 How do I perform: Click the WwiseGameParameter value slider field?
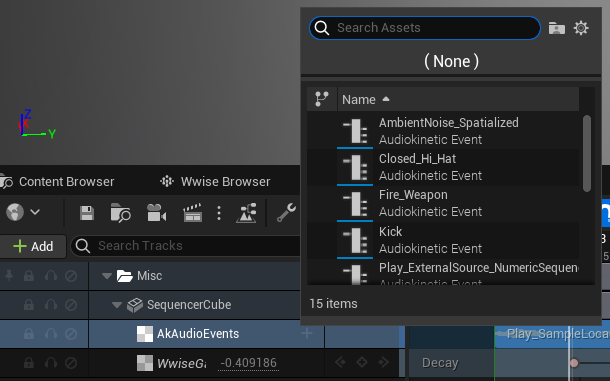pyautogui.click(x=249, y=363)
